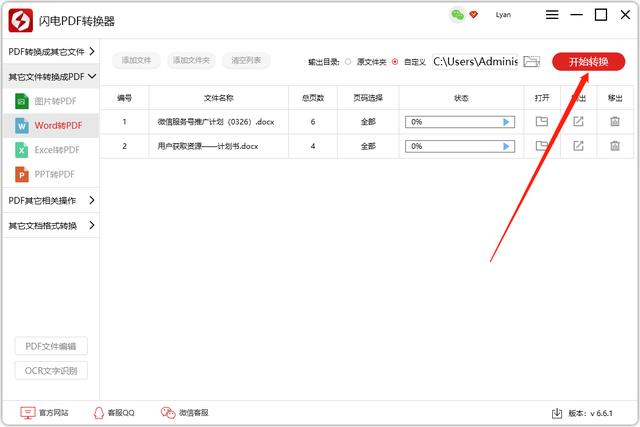Screen dimensions: 640x427
Task: Open 官方网站 link at bottom
Action: (45, 412)
